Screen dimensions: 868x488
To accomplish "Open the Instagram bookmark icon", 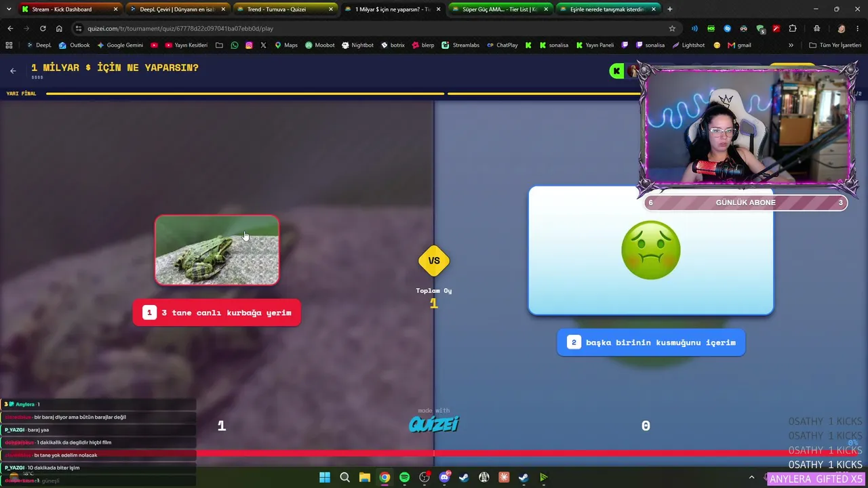I will click(x=249, y=45).
